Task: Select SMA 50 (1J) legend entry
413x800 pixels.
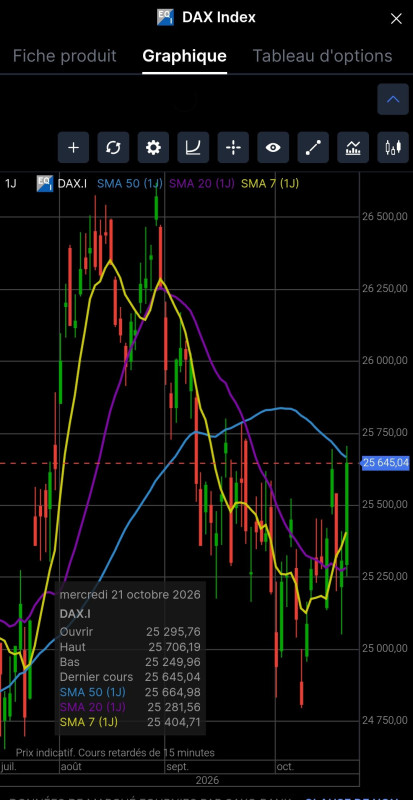Action: (130, 184)
